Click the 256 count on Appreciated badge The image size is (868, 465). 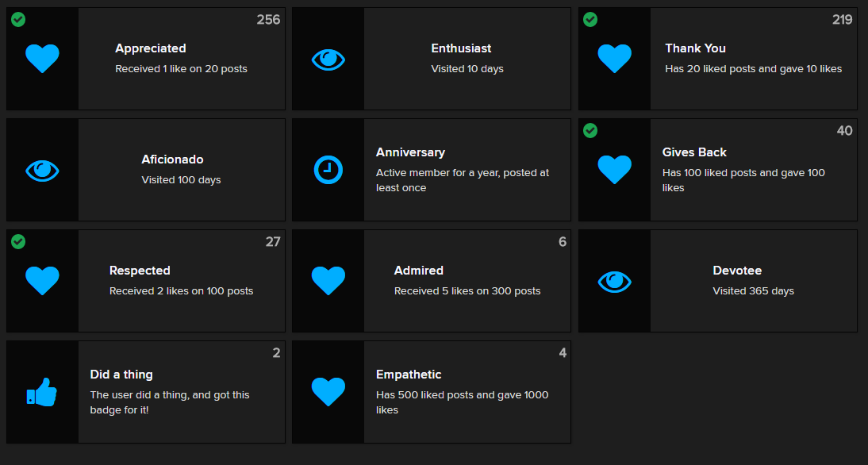pyautogui.click(x=268, y=20)
